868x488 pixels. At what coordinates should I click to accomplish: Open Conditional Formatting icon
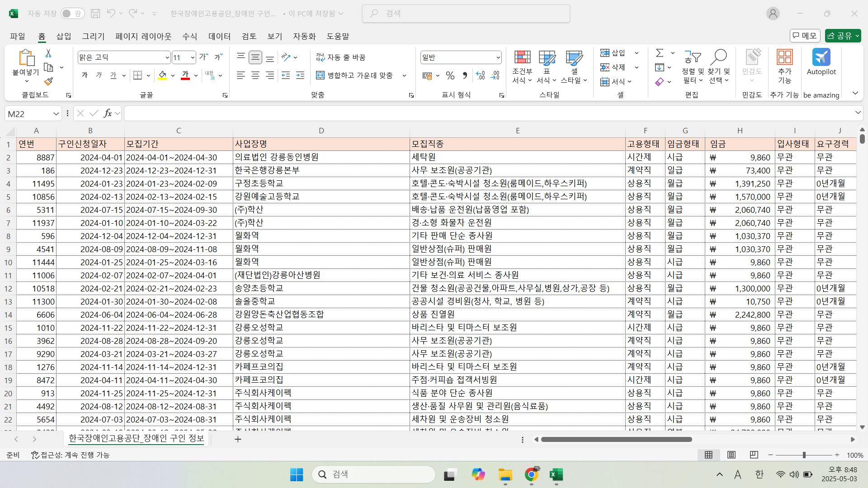[522, 58]
